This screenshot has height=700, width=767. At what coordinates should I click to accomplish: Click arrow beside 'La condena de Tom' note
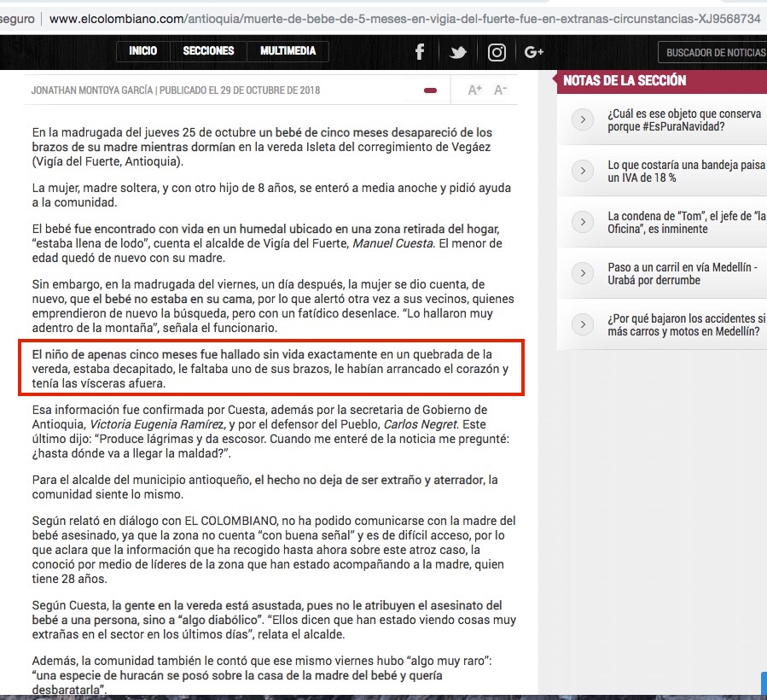(583, 222)
